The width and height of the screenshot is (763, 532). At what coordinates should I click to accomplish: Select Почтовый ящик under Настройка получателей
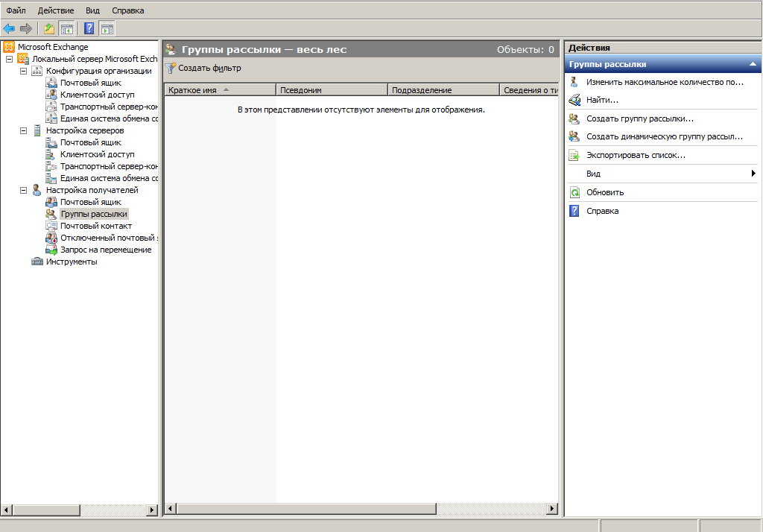coord(90,202)
